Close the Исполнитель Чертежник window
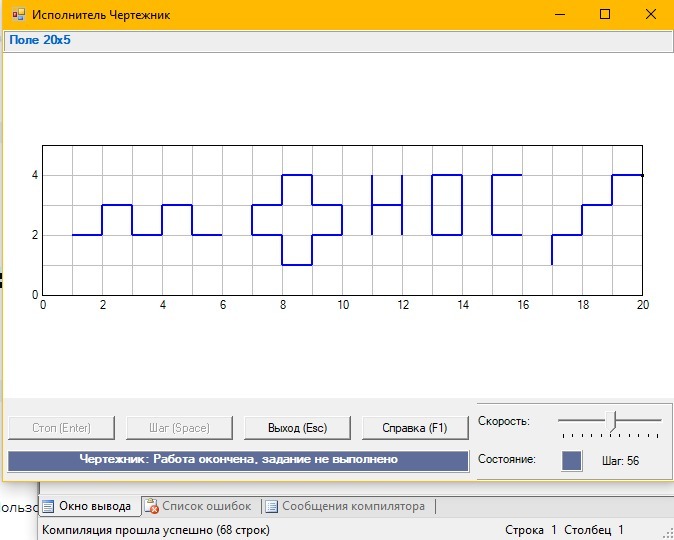 (651, 15)
